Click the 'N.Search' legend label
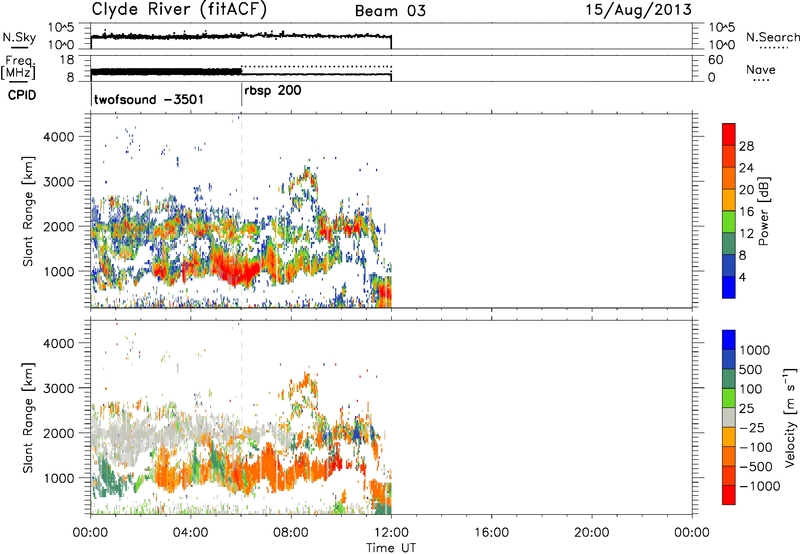 (772, 37)
